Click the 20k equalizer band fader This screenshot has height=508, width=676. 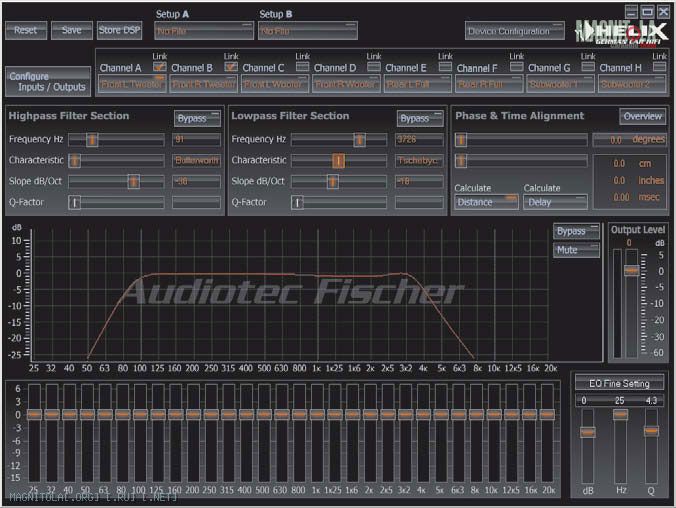(x=547, y=414)
